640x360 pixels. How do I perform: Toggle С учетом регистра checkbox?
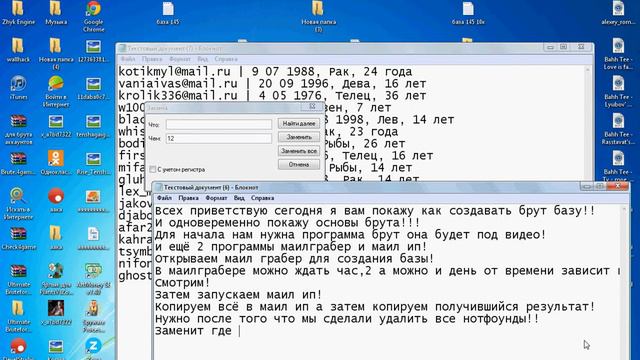pos(153,169)
